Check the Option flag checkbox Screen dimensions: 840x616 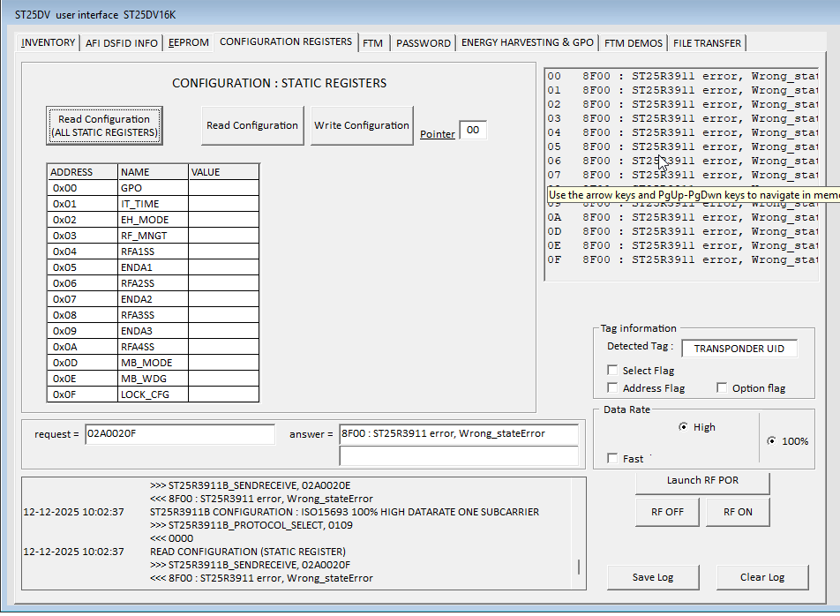722,388
